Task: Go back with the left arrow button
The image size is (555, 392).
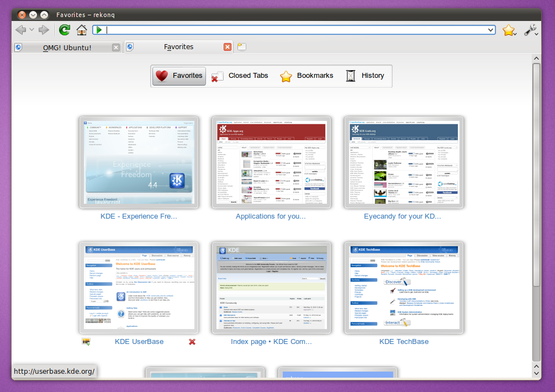Action: pyautogui.click(x=21, y=30)
